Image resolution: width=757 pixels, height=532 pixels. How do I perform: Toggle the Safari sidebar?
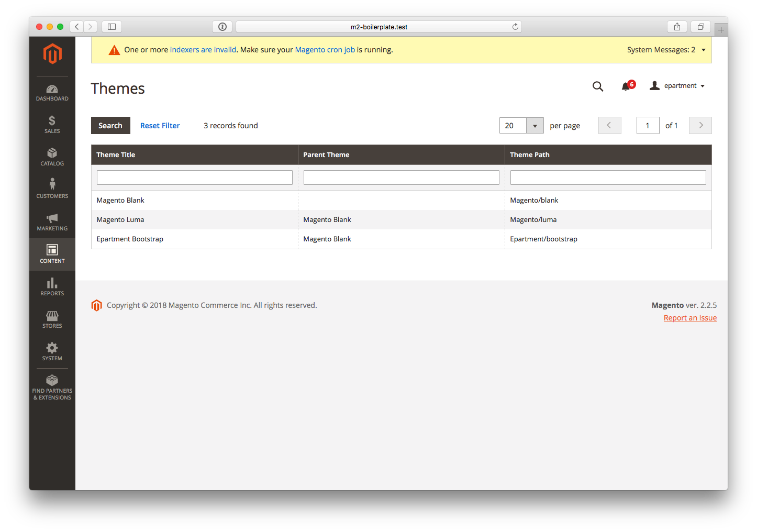pyautogui.click(x=112, y=27)
